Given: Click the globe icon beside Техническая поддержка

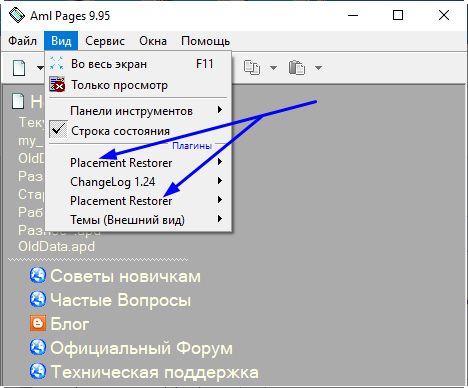Looking at the screenshot, I should 38,371.
